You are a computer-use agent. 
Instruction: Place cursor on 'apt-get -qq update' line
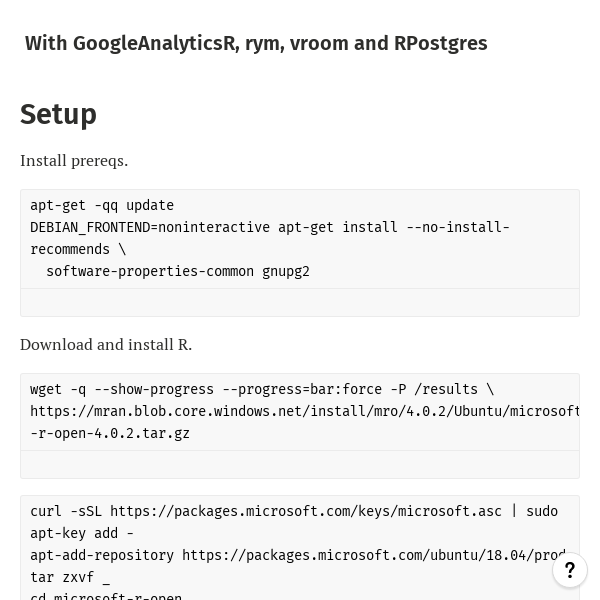click(x=102, y=205)
